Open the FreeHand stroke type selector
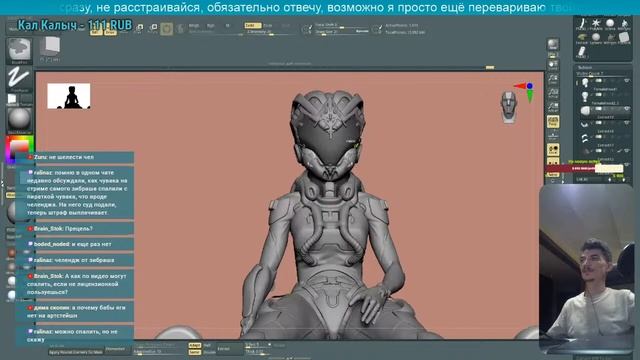The width and height of the screenshot is (640, 360). (x=19, y=79)
